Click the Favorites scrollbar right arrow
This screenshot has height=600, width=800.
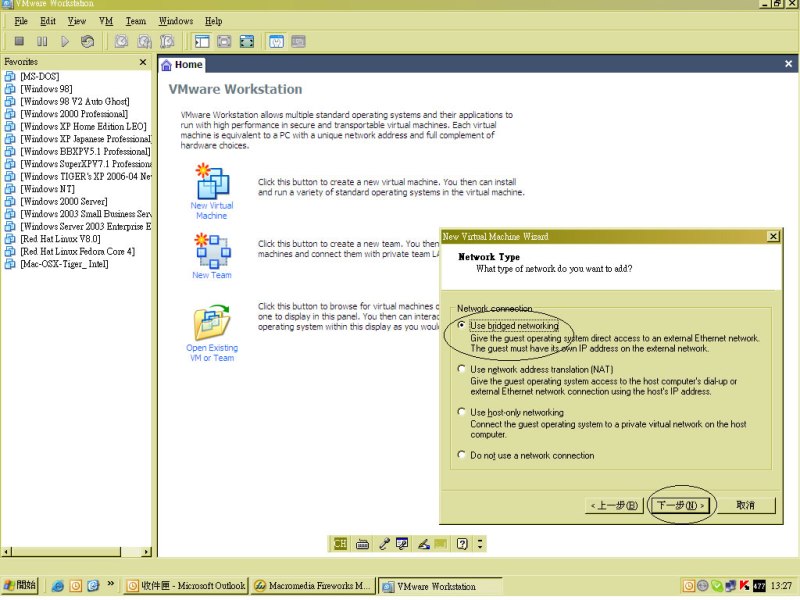click(x=146, y=552)
